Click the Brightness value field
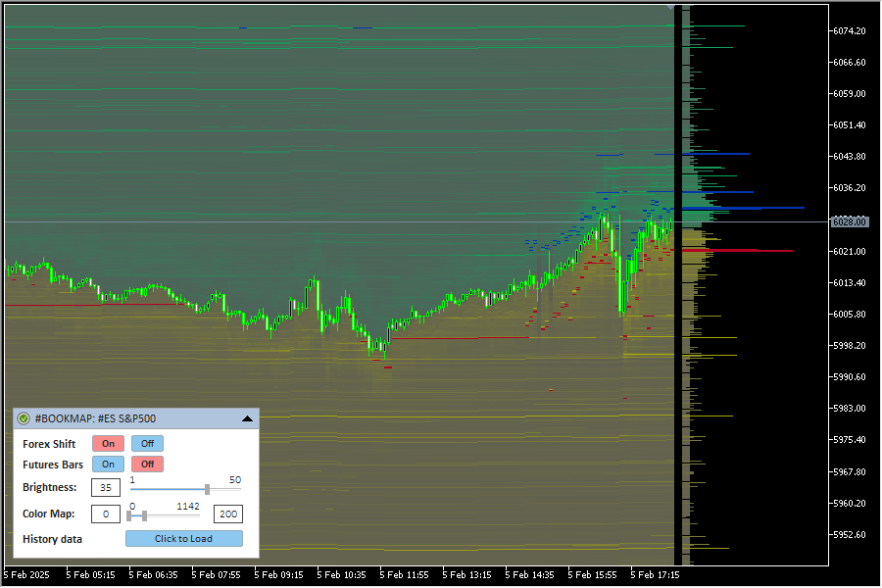The width and height of the screenshot is (882, 588). click(x=105, y=488)
